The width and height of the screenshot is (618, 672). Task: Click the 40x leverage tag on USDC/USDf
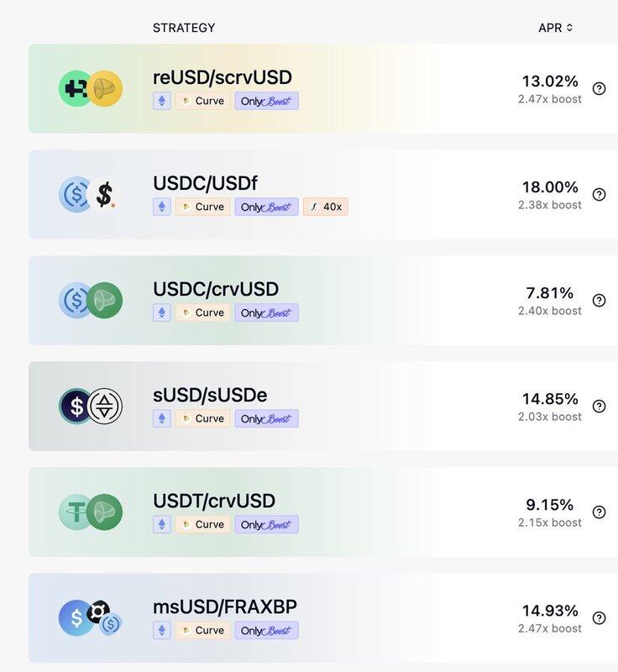pos(326,207)
